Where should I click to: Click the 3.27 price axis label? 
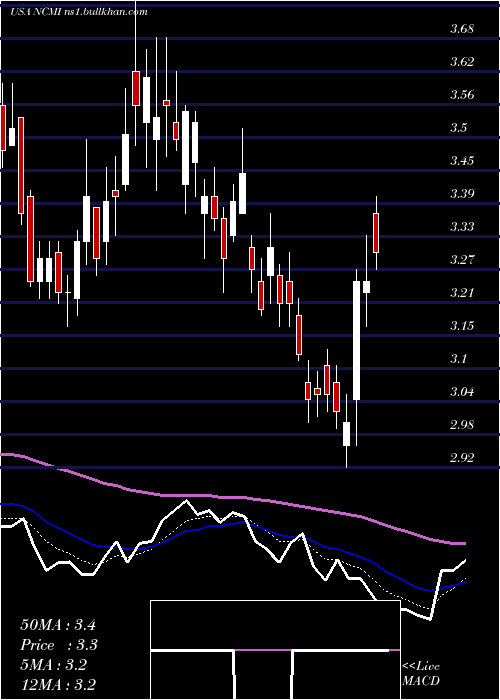pos(462,260)
